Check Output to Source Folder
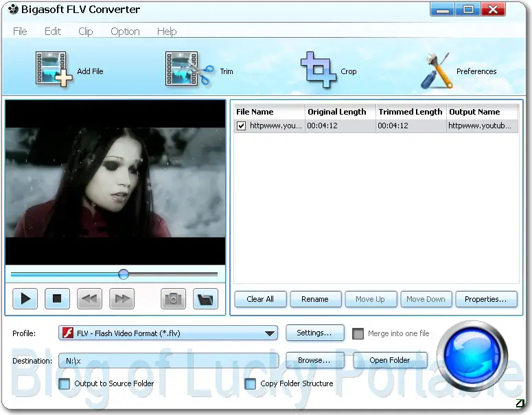 tap(64, 384)
